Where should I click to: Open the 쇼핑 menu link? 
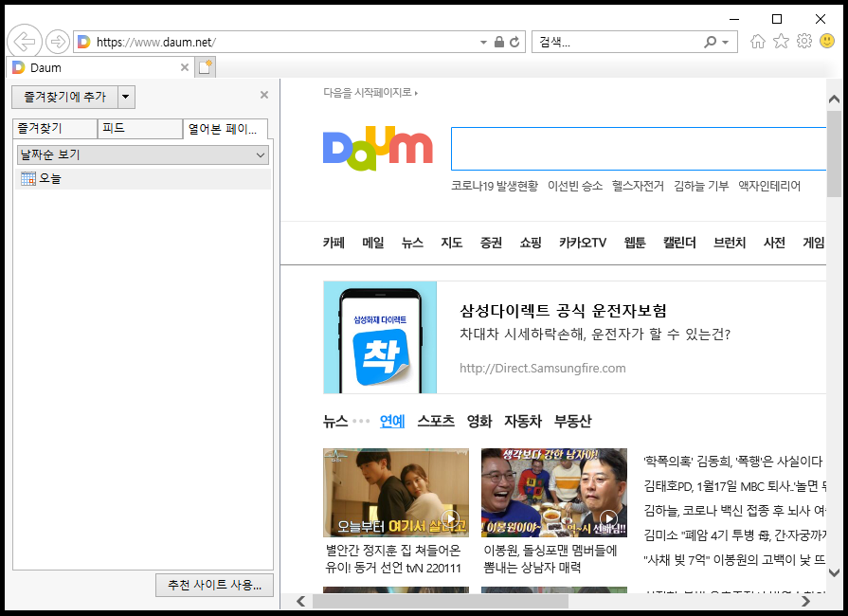tap(531, 243)
